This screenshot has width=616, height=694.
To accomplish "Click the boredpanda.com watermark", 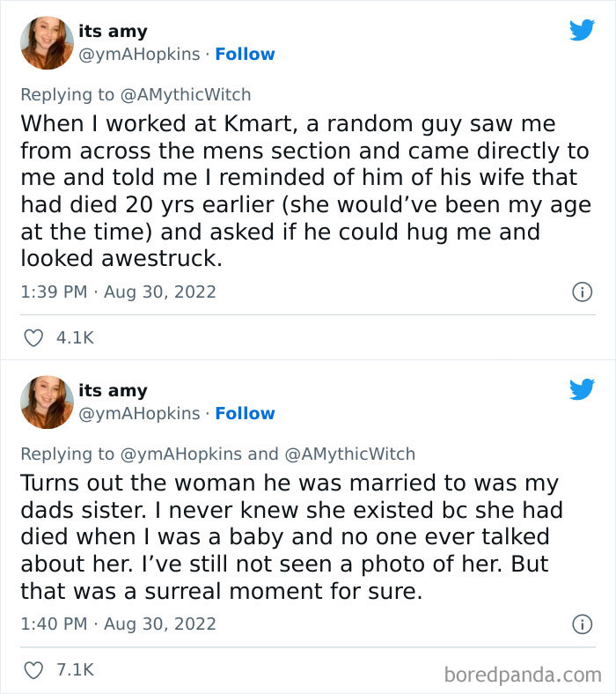I will [523, 675].
